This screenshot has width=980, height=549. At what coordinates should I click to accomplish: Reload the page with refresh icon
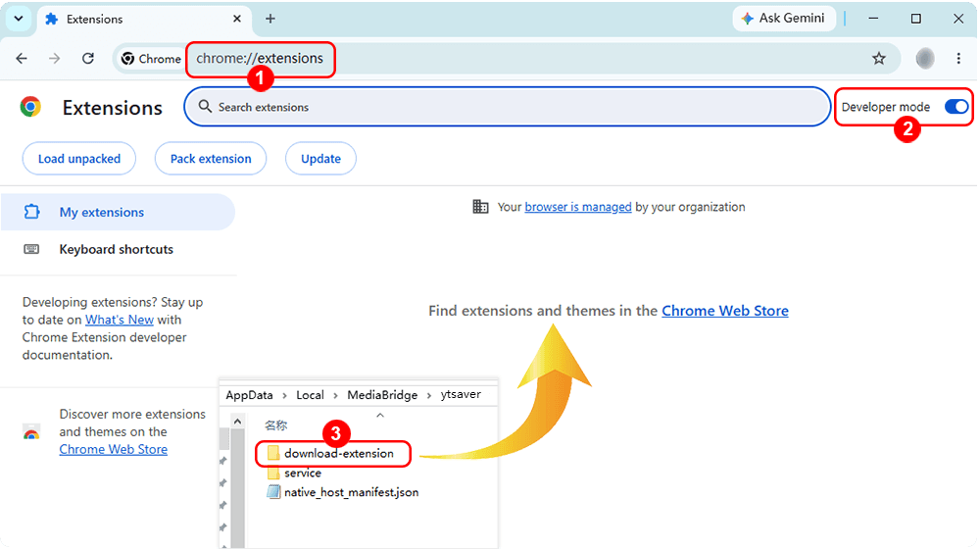click(x=88, y=58)
